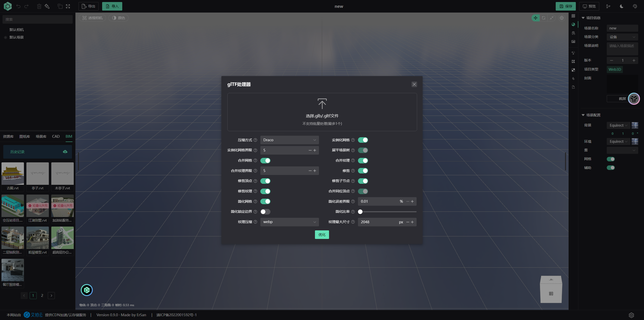Select the scale gizmo tool

552,18
